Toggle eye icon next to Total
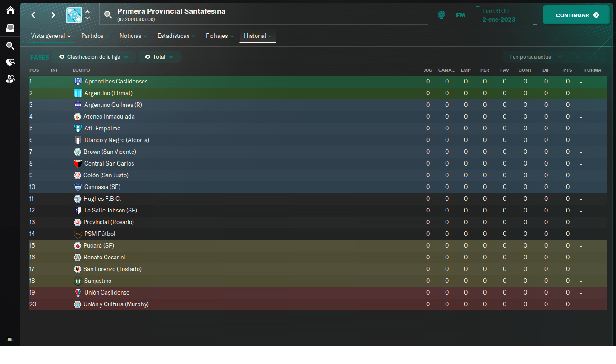Viewport: 616px width, 364px height. point(147,57)
